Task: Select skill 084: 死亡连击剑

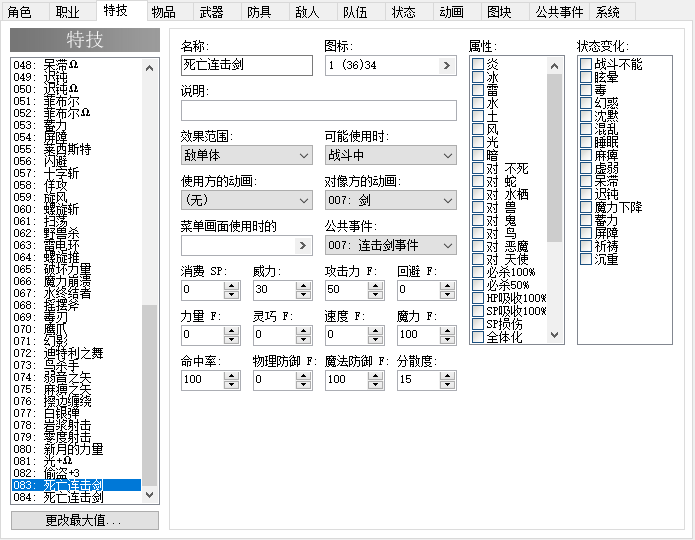Action: point(76,497)
